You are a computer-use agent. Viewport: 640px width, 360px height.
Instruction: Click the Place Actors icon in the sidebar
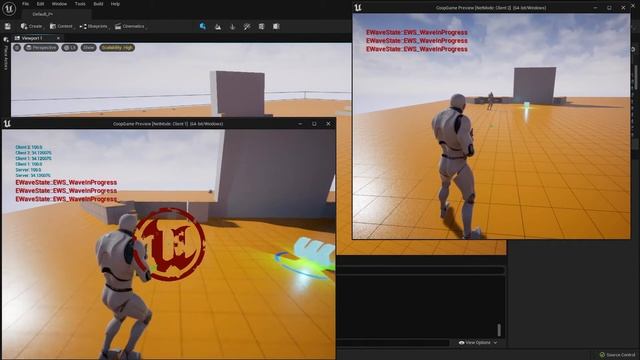coord(6,40)
